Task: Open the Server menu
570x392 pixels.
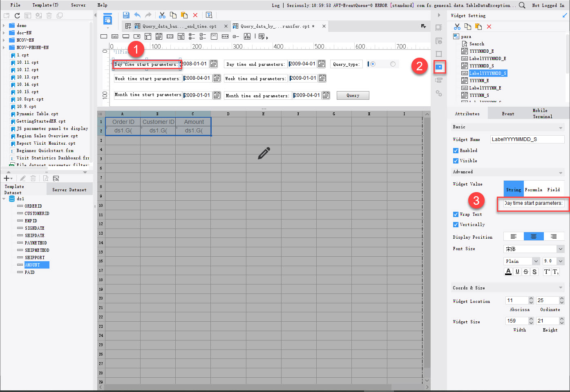Action: pyautogui.click(x=78, y=5)
